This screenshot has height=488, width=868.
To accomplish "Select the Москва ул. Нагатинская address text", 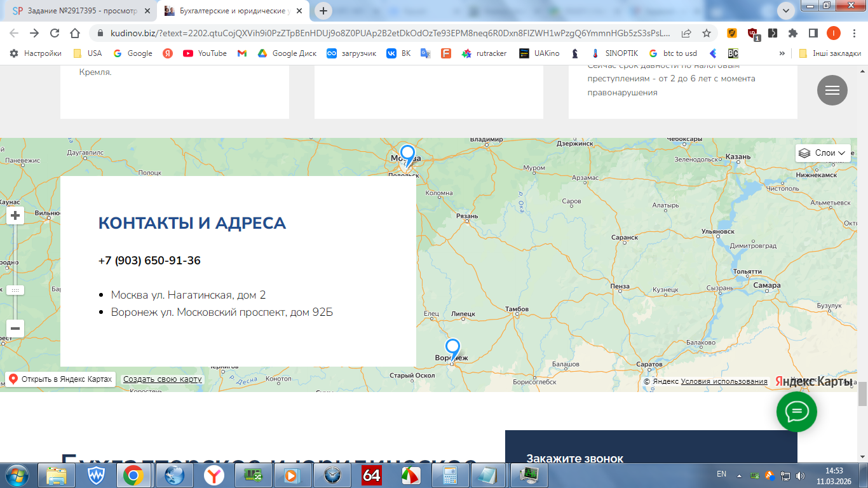I will 188,295.
